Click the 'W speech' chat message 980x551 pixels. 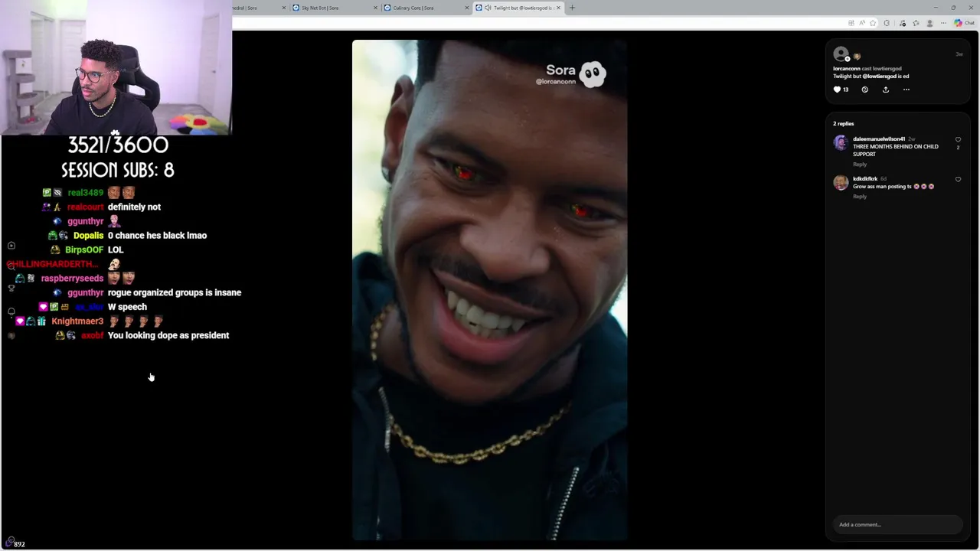tap(127, 307)
